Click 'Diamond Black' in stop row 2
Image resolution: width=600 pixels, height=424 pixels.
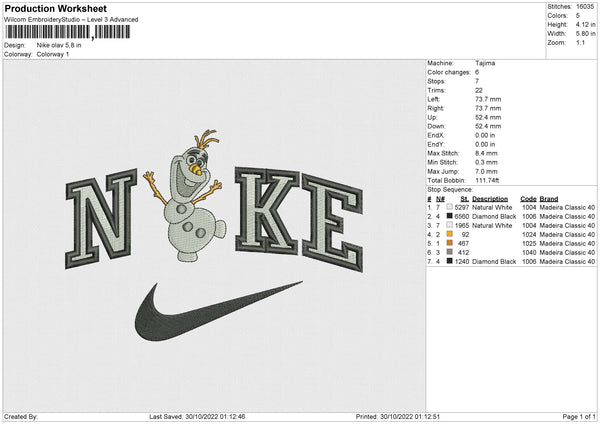tap(494, 217)
